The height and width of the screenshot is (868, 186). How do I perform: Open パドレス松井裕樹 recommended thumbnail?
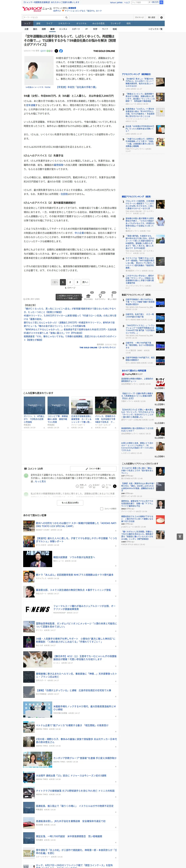click(x=106, y=405)
